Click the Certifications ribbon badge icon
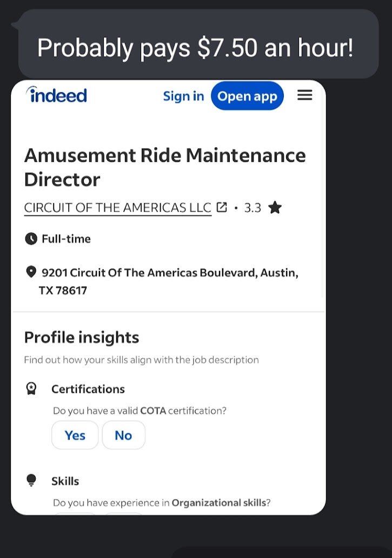 pyautogui.click(x=31, y=388)
